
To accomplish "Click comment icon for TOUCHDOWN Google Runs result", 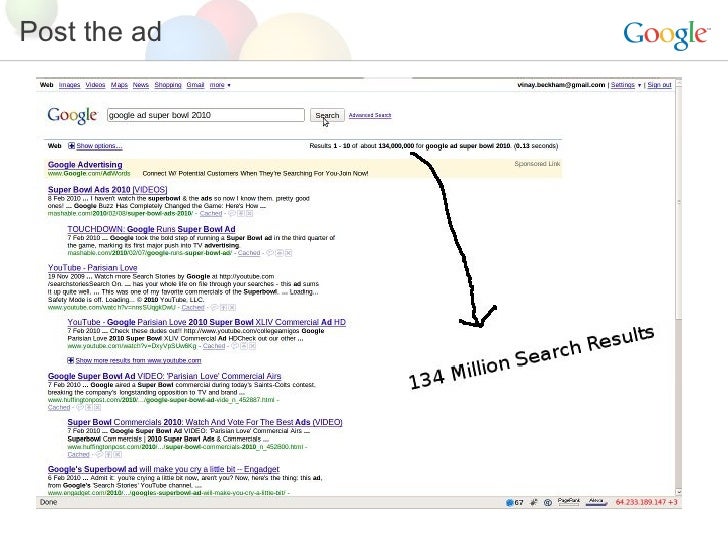I will point(270,253).
